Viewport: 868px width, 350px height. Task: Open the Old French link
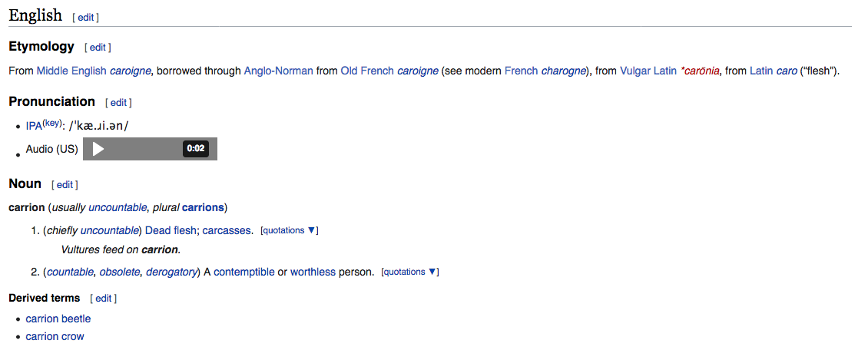[x=367, y=71]
